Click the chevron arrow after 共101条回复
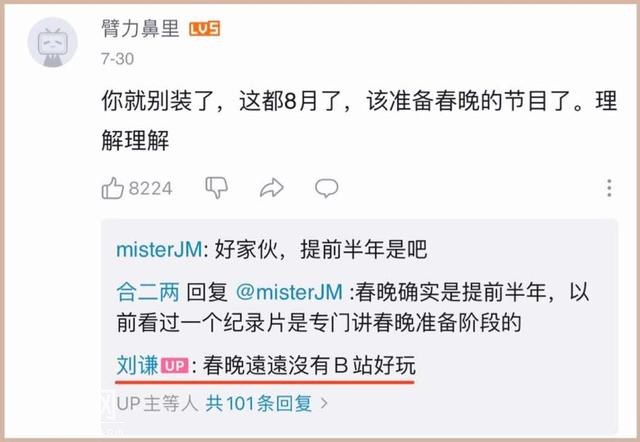The height and width of the screenshot is (442, 640). (324, 404)
